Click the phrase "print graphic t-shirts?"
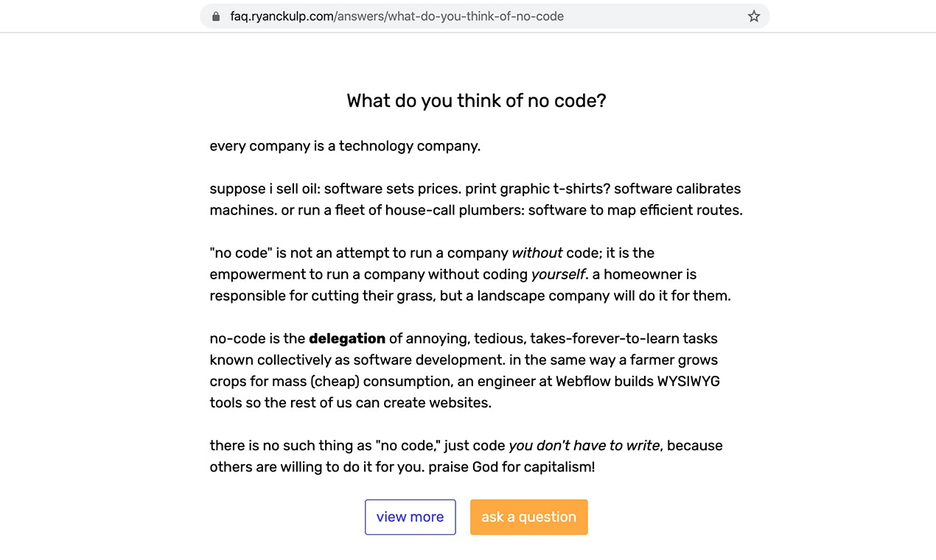 coord(537,189)
